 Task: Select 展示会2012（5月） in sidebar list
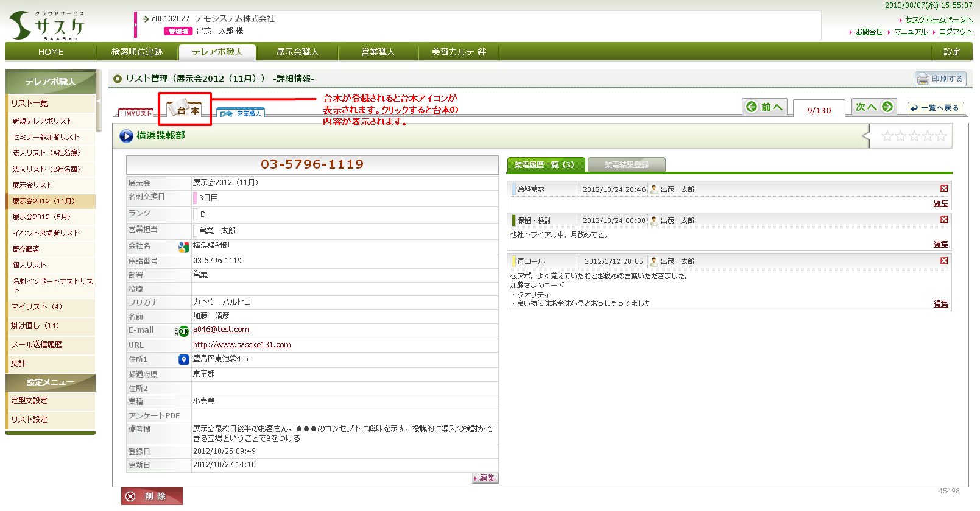[x=41, y=217]
